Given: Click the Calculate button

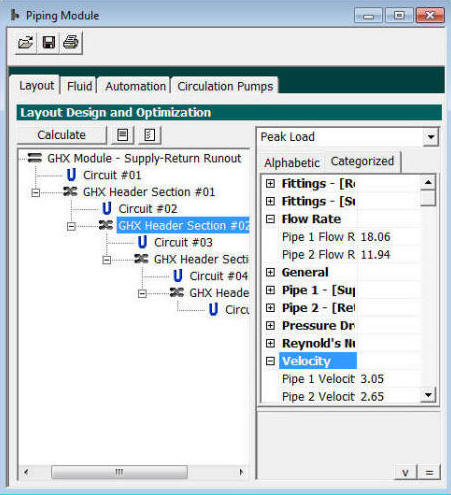Looking at the screenshot, I should pyautogui.click(x=62, y=135).
